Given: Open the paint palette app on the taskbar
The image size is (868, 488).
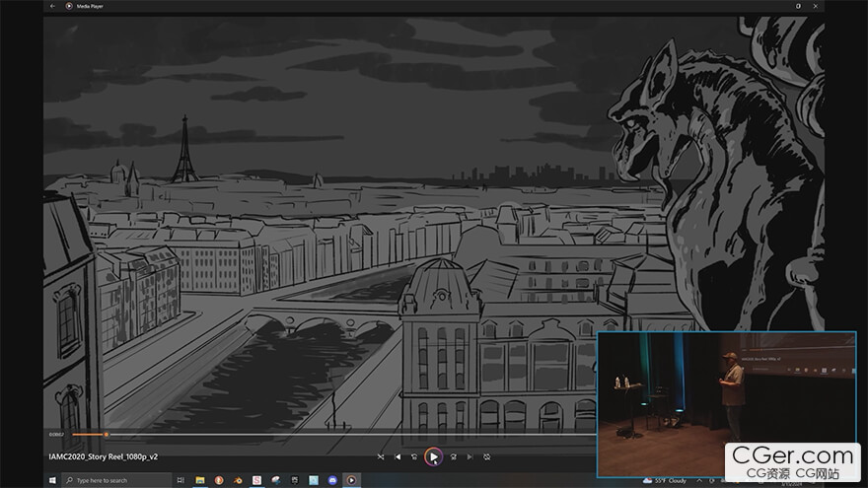Looking at the screenshot, I should tap(275, 480).
